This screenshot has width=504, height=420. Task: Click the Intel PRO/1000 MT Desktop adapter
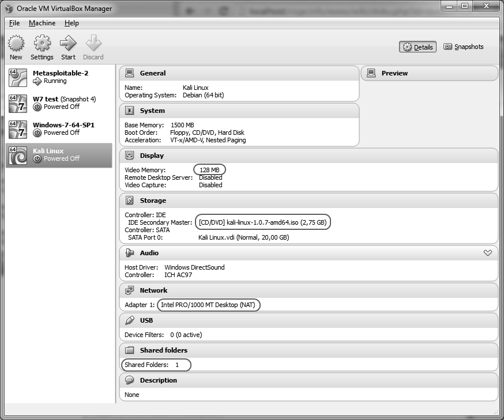point(209,305)
